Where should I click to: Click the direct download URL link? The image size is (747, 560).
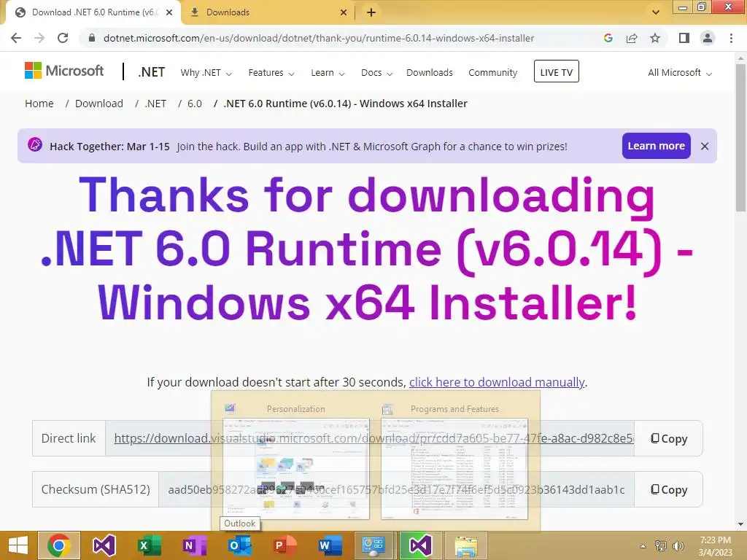(373, 438)
